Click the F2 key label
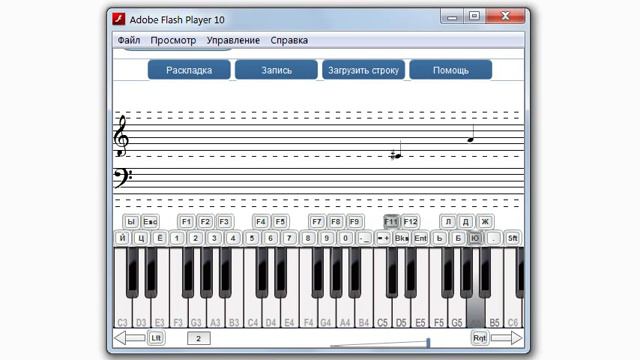The image size is (640, 360). point(205,222)
